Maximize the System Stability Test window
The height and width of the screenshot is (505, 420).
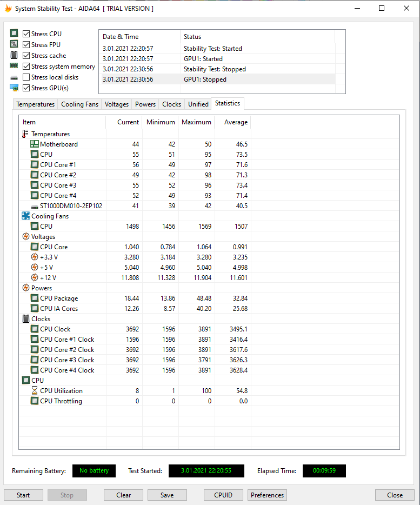[x=382, y=8]
